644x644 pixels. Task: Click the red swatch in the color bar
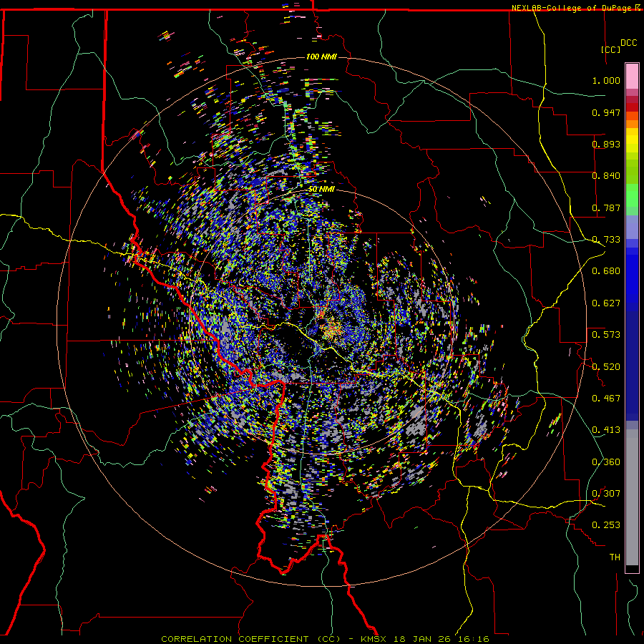click(x=632, y=107)
